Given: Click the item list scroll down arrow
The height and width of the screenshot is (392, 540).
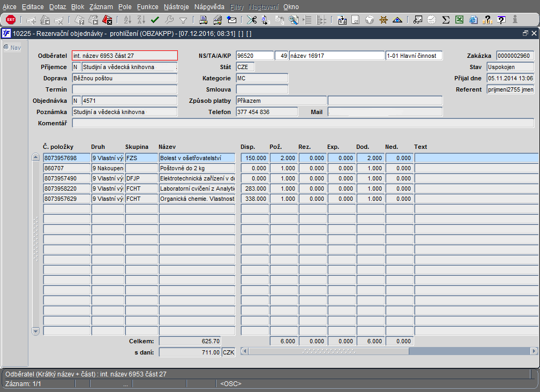Looking at the screenshot, I should (35, 331).
